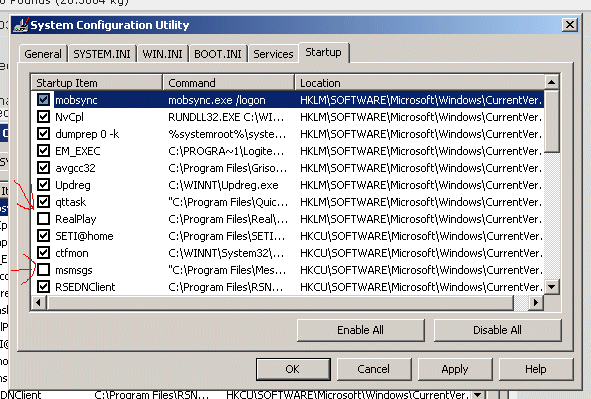Screen dimensions: 591x399
Task: Enable the RealPlay startup checkbox
Action: click(43, 219)
